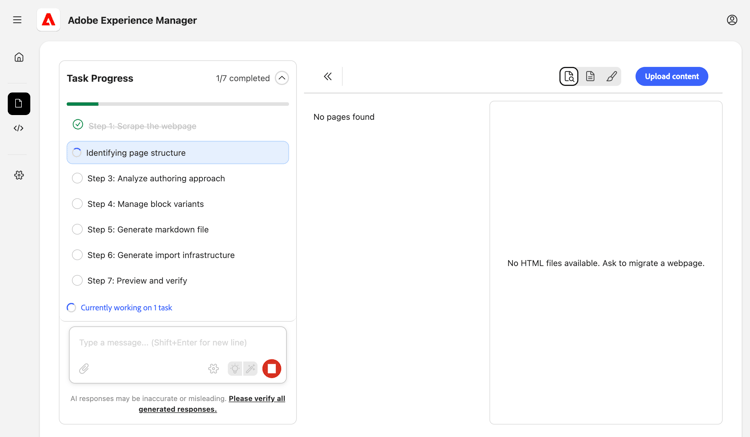Collapse the left panel with double chevron
This screenshot has height=437, width=750.
[x=328, y=76]
